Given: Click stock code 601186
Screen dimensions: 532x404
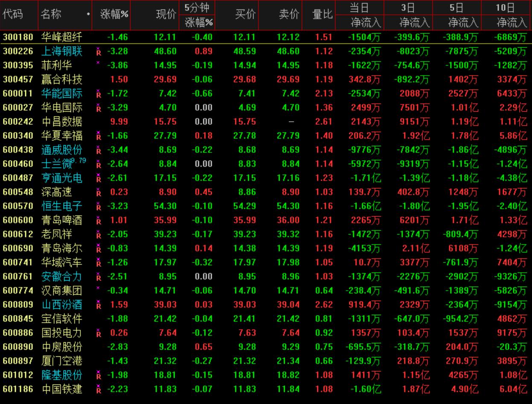Looking at the screenshot, I should point(18,389).
